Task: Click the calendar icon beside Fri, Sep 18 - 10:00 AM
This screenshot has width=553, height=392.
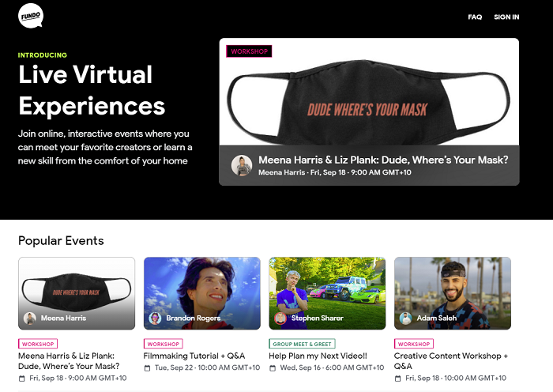Action: pyautogui.click(x=398, y=379)
